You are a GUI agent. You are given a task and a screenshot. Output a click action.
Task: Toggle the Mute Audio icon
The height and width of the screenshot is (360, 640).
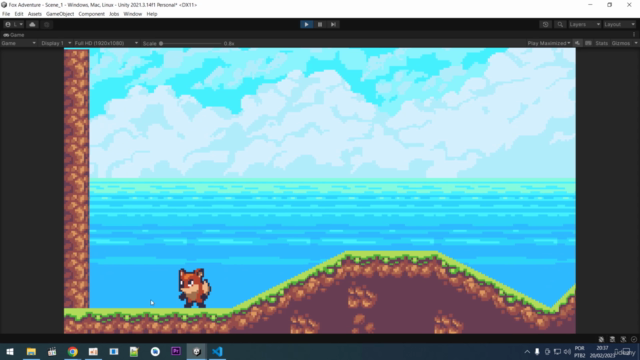[577, 43]
